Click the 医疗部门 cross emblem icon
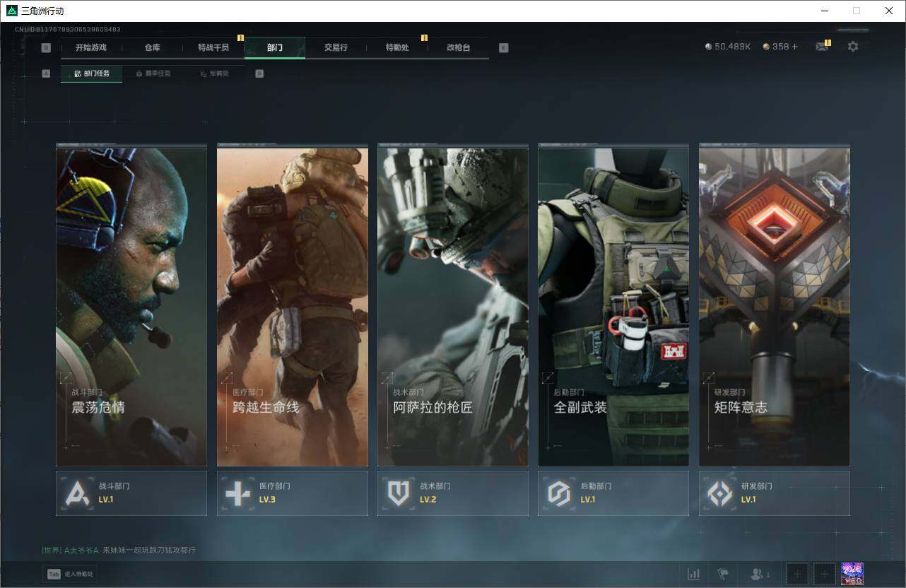The height and width of the screenshot is (588, 906). (237, 493)
